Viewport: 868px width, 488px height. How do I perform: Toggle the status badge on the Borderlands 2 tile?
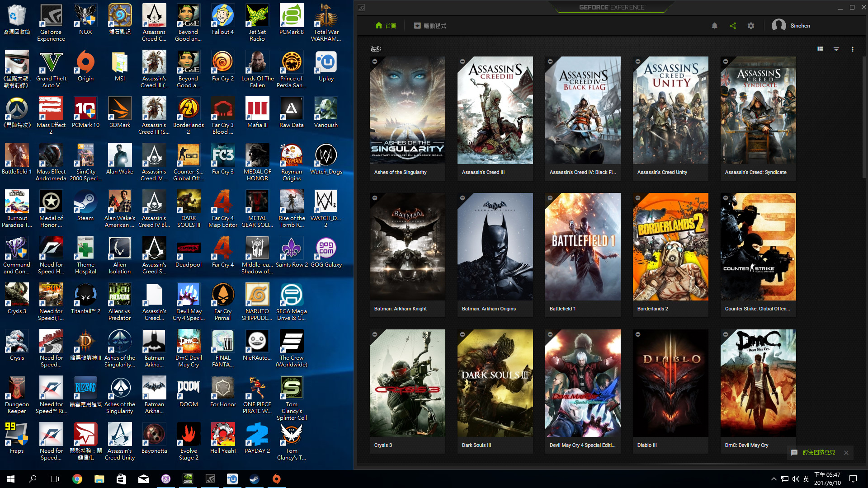(x=638, y=198)
